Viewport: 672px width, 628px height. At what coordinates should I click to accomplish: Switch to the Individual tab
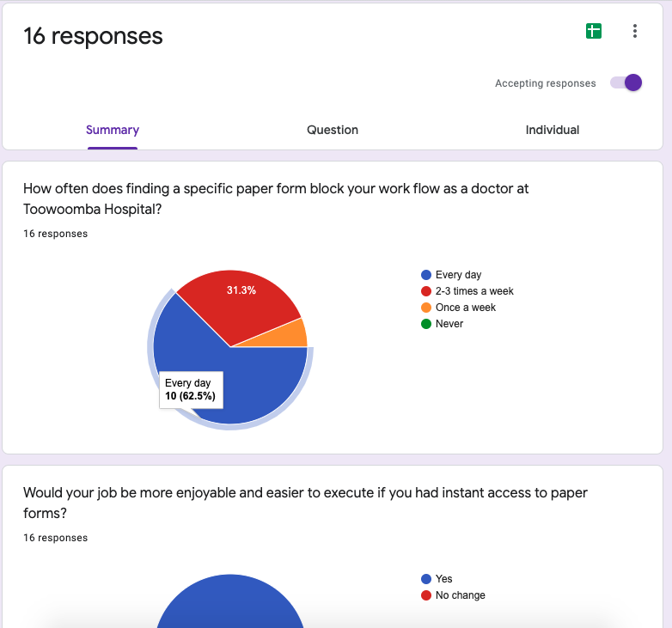[x=553, y=130]
